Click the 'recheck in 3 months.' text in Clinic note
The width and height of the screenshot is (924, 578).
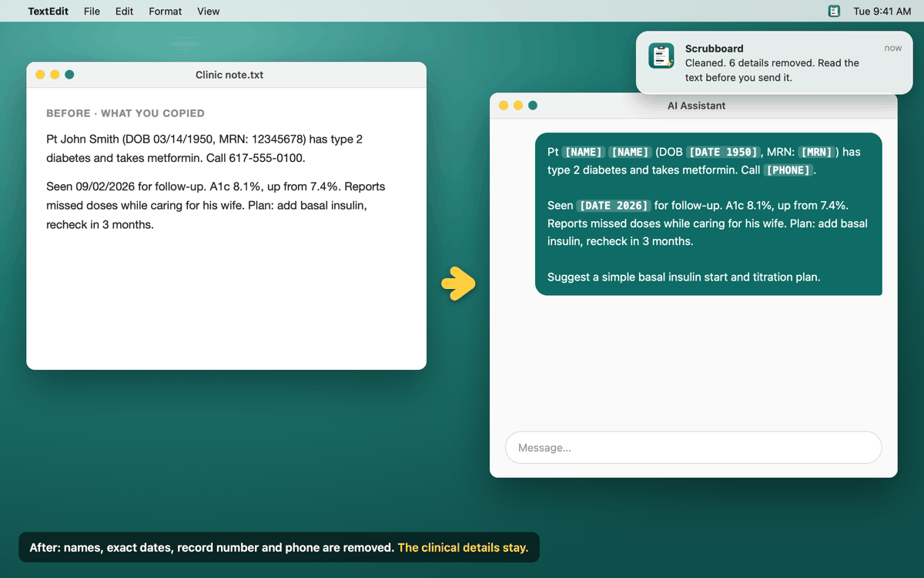pyautogui.click(x=100, y=225)
